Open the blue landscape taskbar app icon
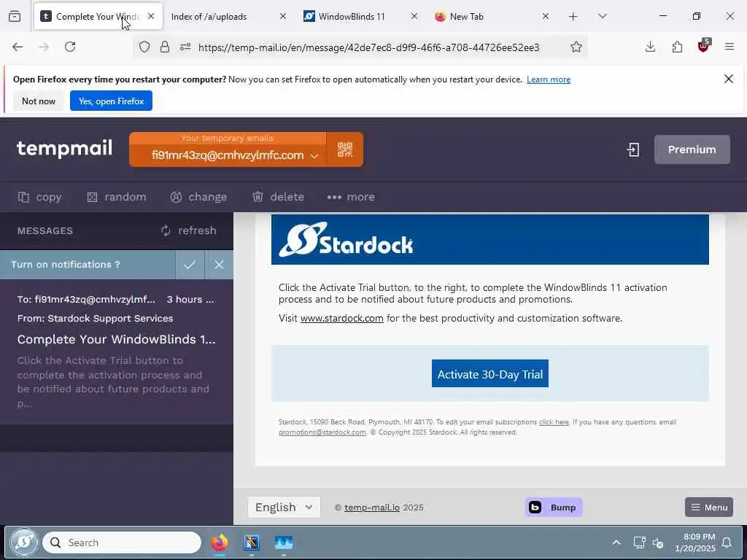Screen dimensions: 747x560 (x=284, y=542)
